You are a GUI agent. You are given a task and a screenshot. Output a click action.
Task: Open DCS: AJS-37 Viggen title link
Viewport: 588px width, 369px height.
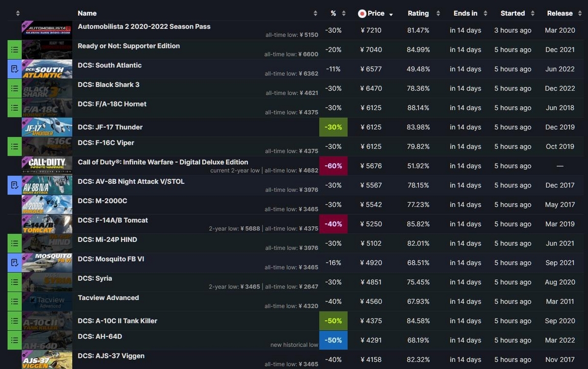[x=111, y=356]
